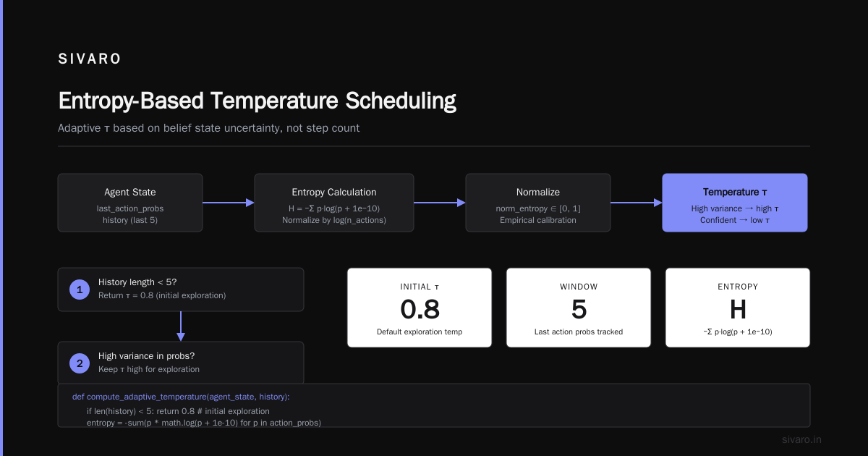Select the Normalize box

[x=538, y=203]
